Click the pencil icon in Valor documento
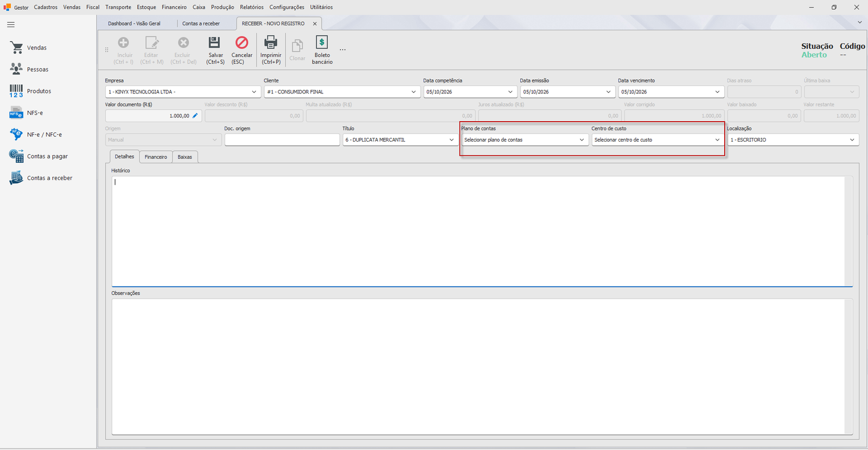Viewport: 868px width, 450px height. click(x=195, y=116)
